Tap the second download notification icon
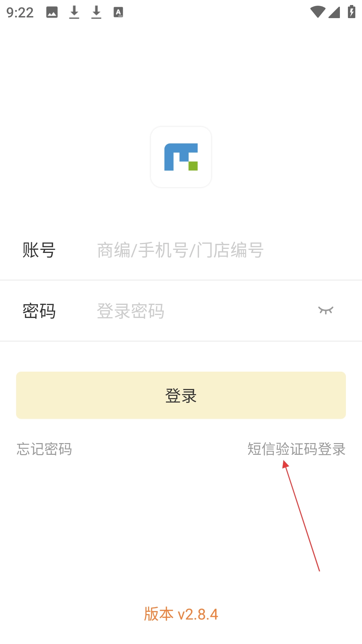362x644 pixels. pyautogui.click(x=96, y=12)
